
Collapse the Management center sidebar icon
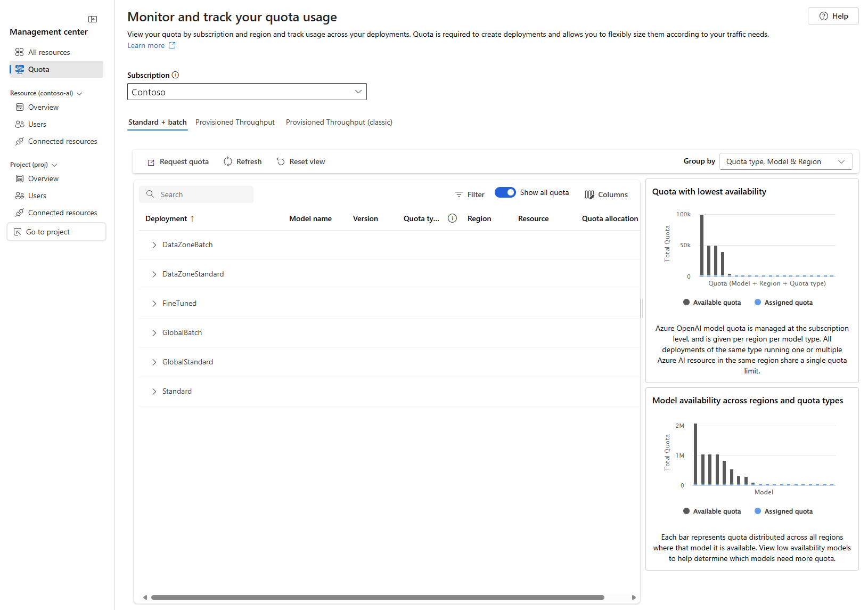(x=93, y=19)
